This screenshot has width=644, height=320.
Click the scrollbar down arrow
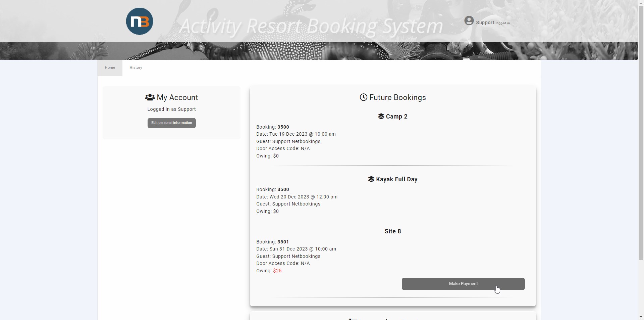641,317
